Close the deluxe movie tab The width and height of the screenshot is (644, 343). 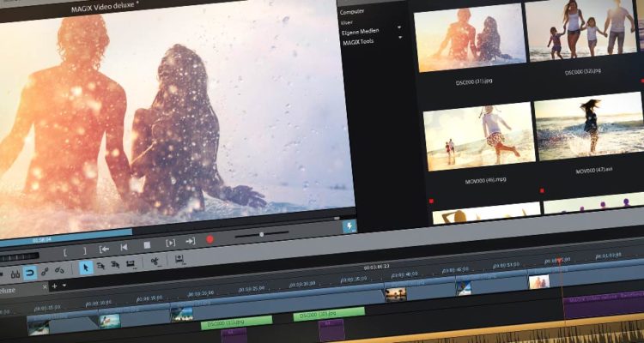[45, 286]
